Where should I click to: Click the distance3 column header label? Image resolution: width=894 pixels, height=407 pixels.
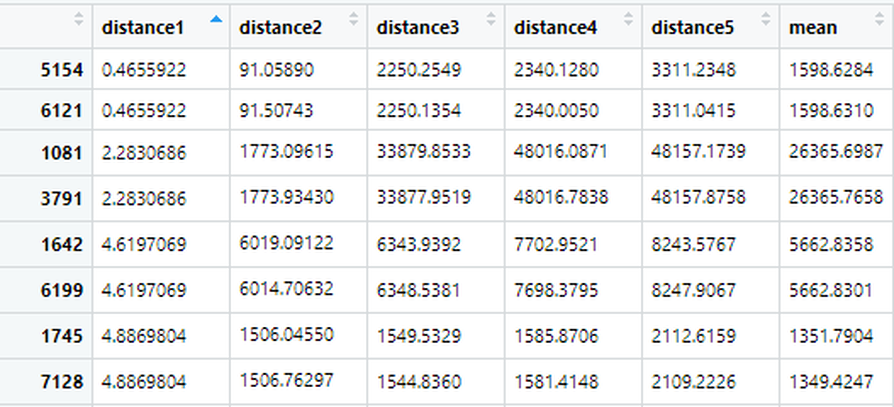(418, 27)
